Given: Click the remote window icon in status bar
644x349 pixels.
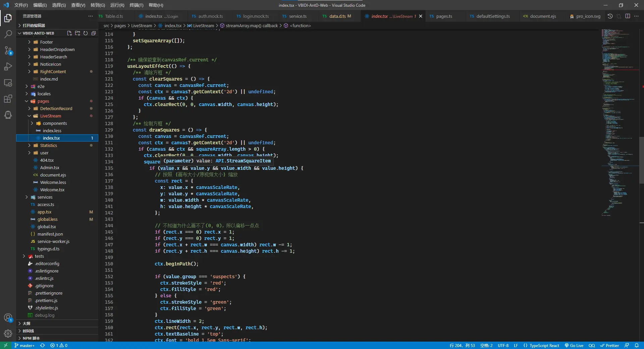Looking at the screenshot, I should (6, 345).
